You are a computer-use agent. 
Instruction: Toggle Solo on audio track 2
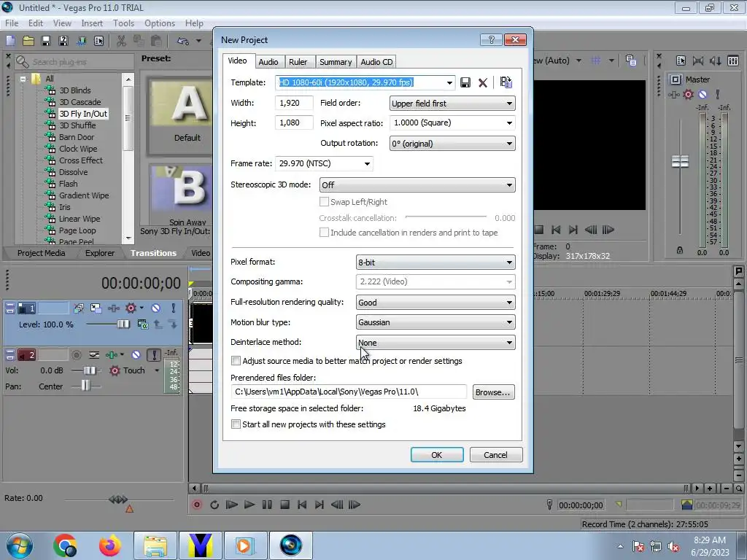[x=153, y=355]
